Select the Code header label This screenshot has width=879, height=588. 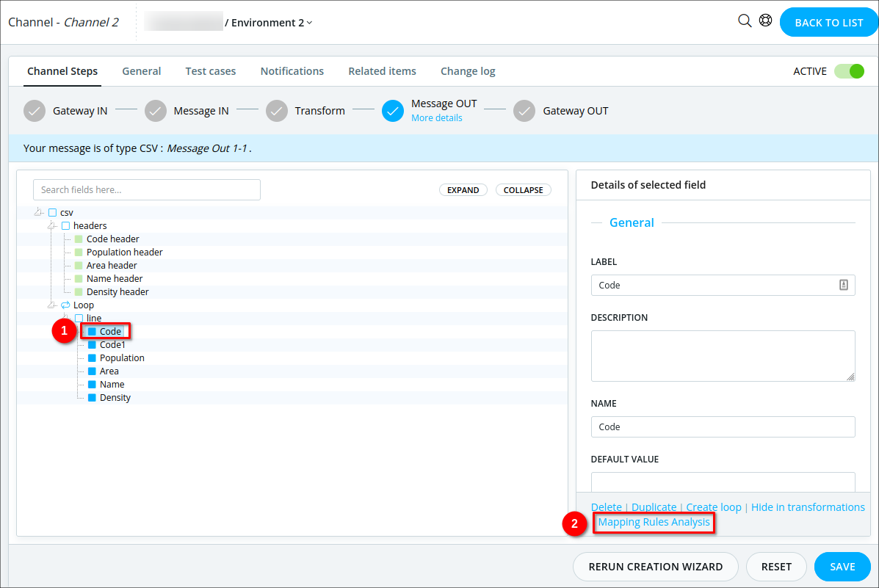click(112, 239)
